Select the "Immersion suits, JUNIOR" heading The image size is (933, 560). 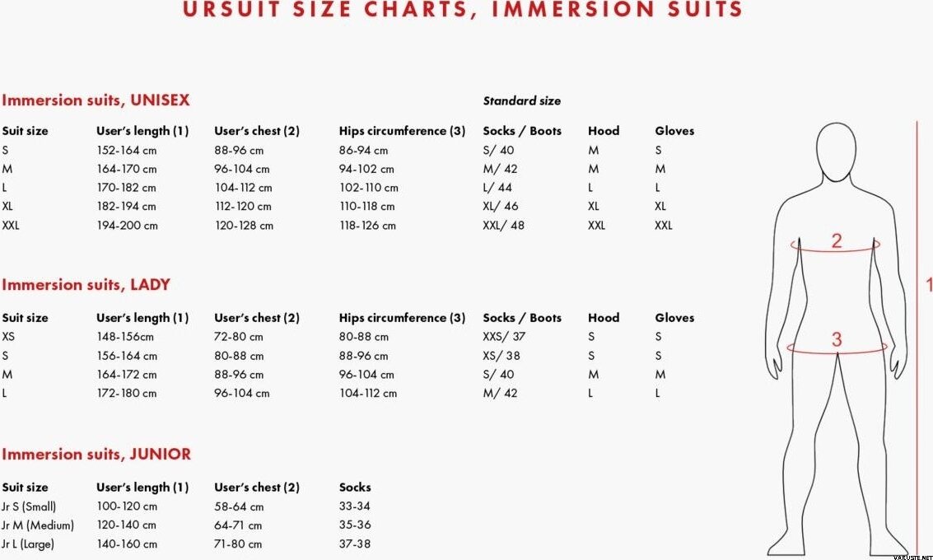[x=96, y=455]
